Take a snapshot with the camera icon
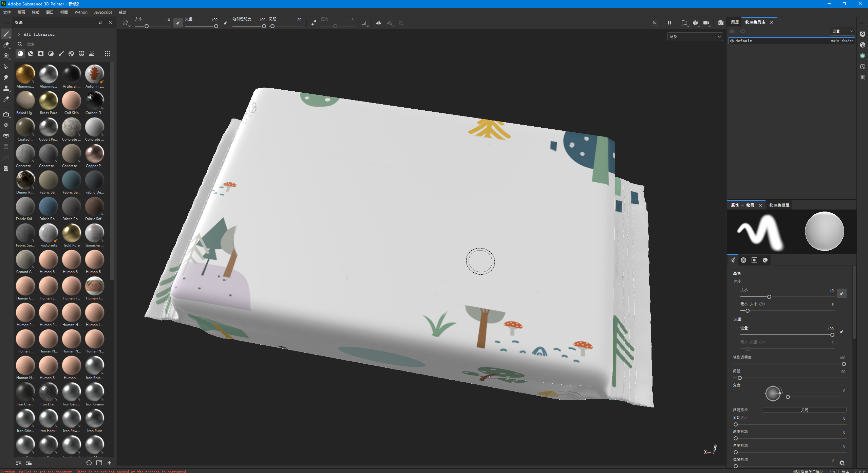The image size is (868, 473). 721,23
